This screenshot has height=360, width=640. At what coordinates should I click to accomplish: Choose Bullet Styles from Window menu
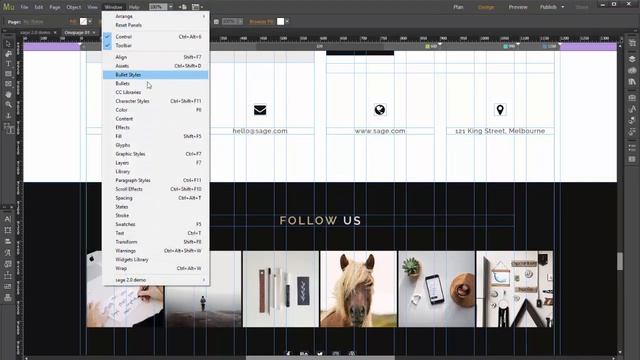click(x=156, y=75)
